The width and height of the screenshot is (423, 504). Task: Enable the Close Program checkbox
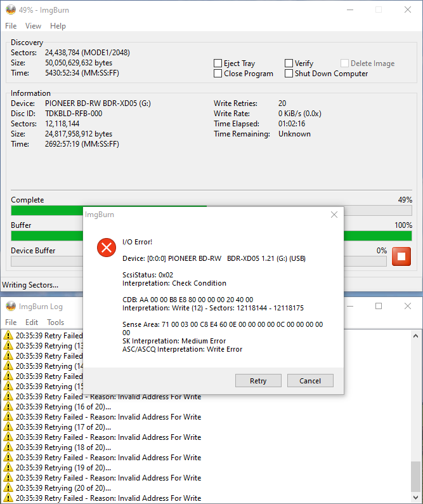[218, 74]
